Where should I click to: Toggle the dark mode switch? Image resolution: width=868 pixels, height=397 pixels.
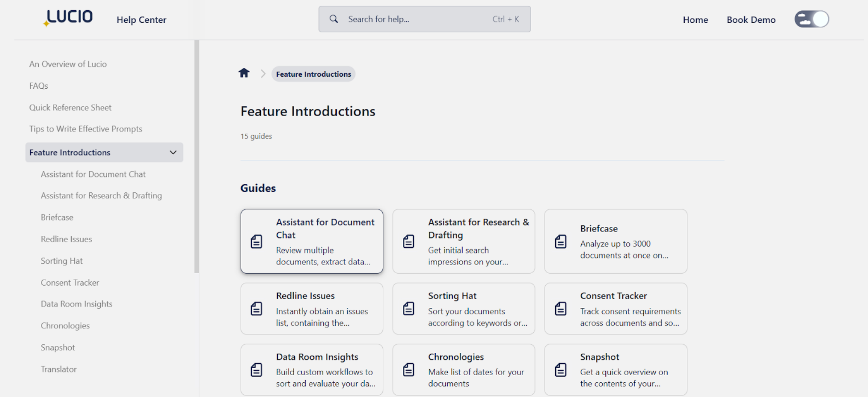tap(811, 19)
